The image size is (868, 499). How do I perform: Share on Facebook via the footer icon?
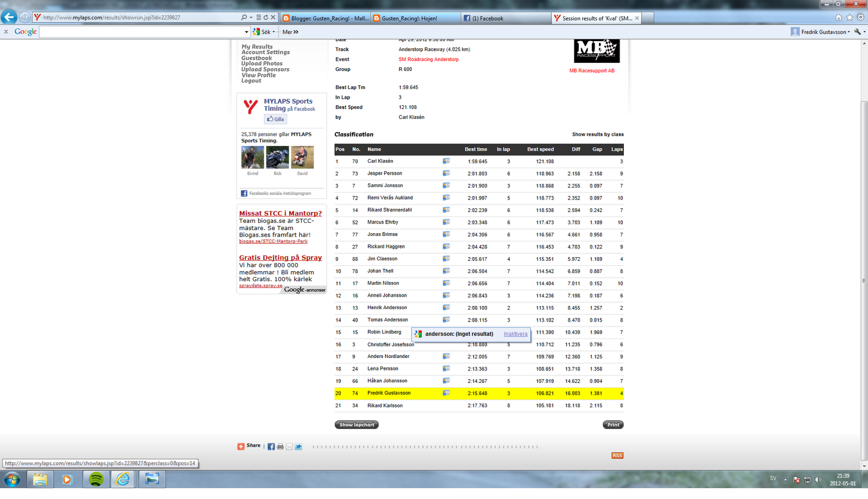coord(271,446)
